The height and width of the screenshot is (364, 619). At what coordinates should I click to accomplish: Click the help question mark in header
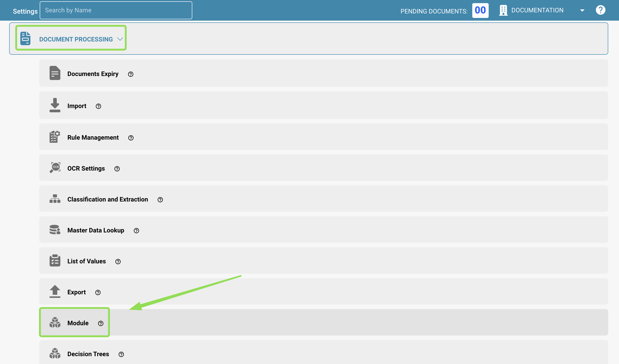coord(600,10)
